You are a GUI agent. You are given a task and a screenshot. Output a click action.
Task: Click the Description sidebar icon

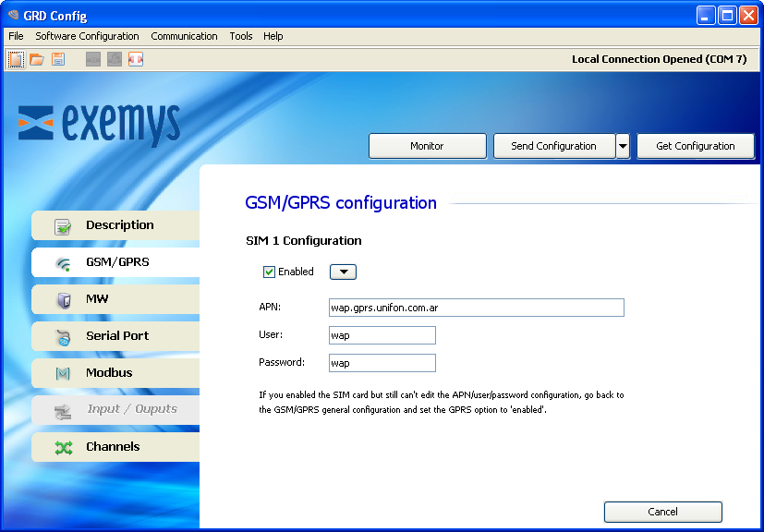click(x=63, y=226)
